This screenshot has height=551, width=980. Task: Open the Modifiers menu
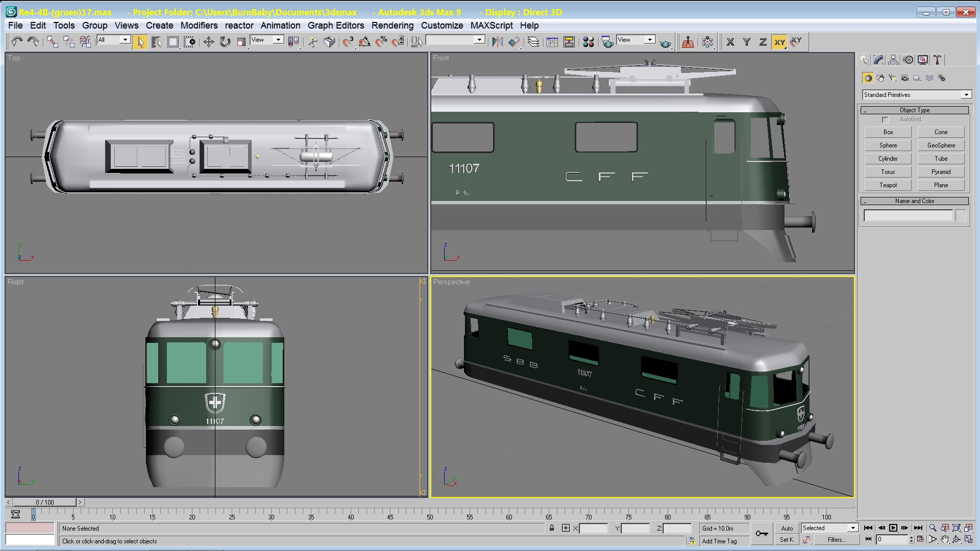point(199,26)
